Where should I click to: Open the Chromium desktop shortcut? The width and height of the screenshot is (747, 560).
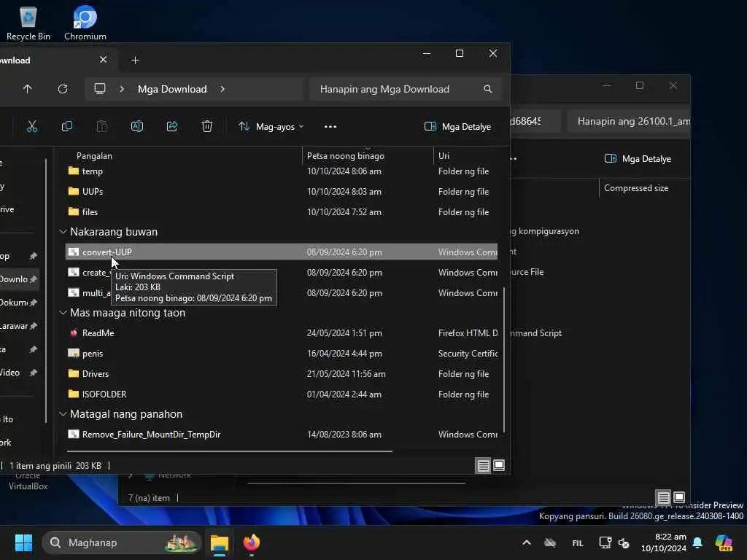click(x=85, y=24)
